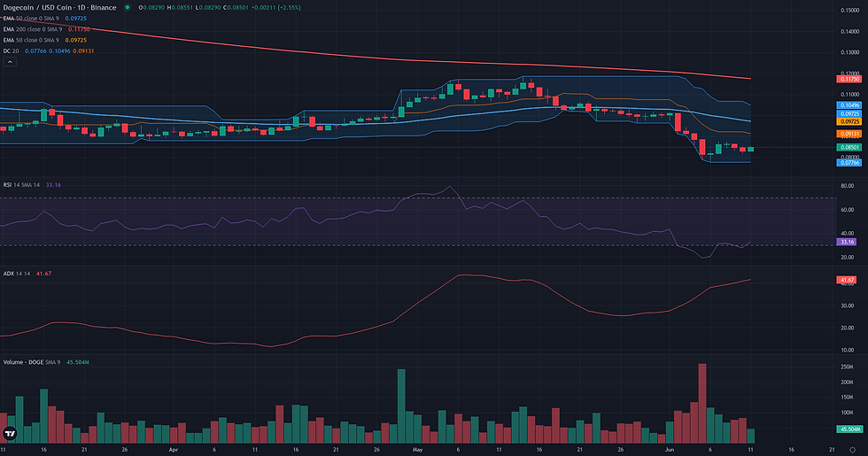Select the DC 20 indicator legend
This screenshot has width=868, height=456.
(49, 51)
